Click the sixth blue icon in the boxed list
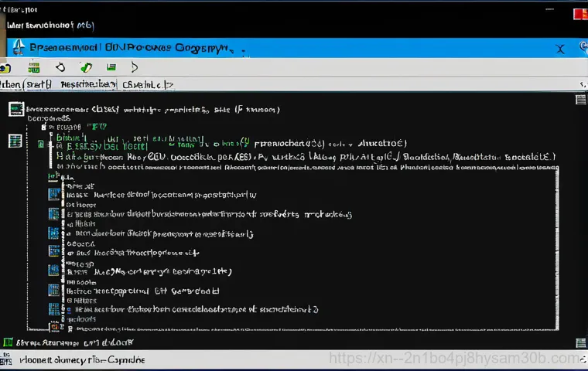This screenshot has height=371, width=588. (x=54, y=290)
